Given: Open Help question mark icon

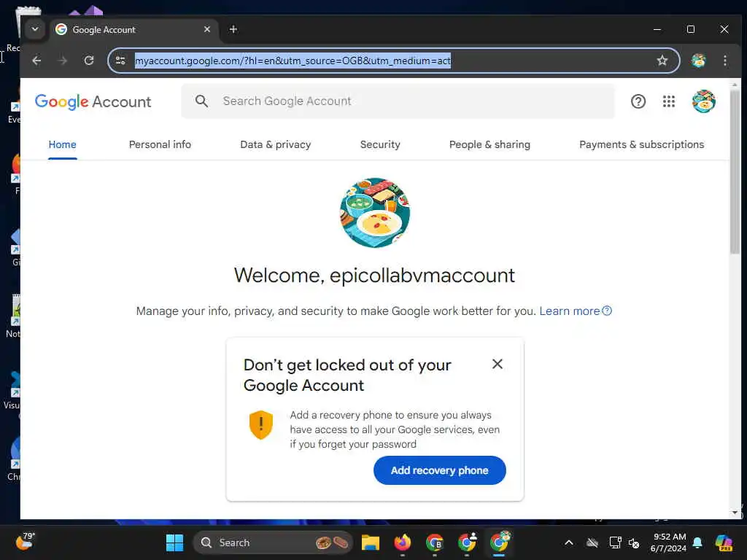Looking at the screenshot, I should 638,101.
